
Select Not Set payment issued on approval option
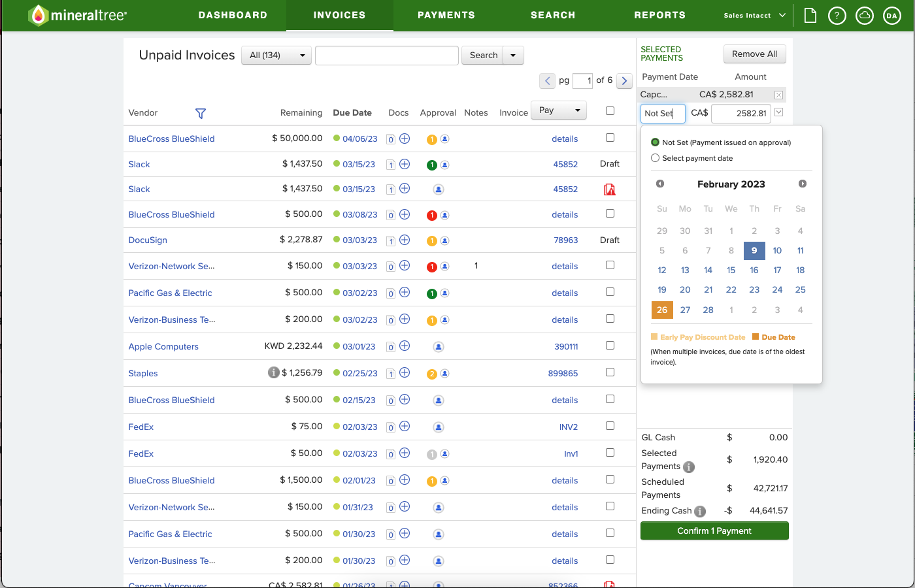(655, 142)
